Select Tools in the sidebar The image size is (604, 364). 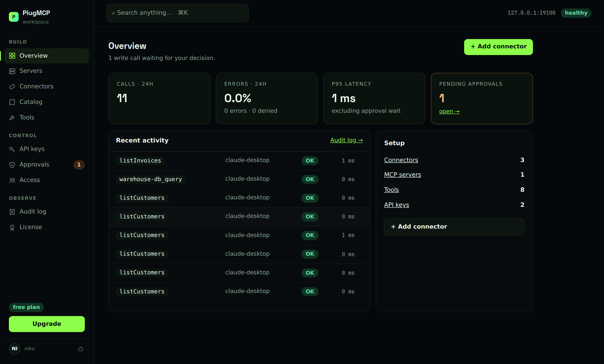(x=47, y=118)
